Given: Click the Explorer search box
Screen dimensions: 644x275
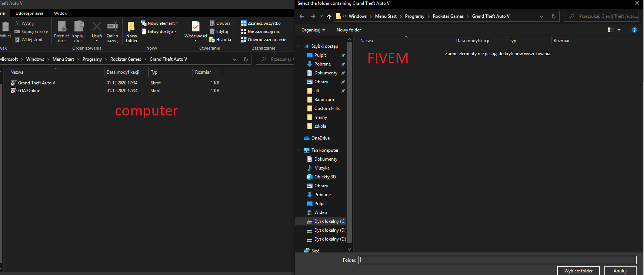Looking at the screenshot, I should click(276, 59).
